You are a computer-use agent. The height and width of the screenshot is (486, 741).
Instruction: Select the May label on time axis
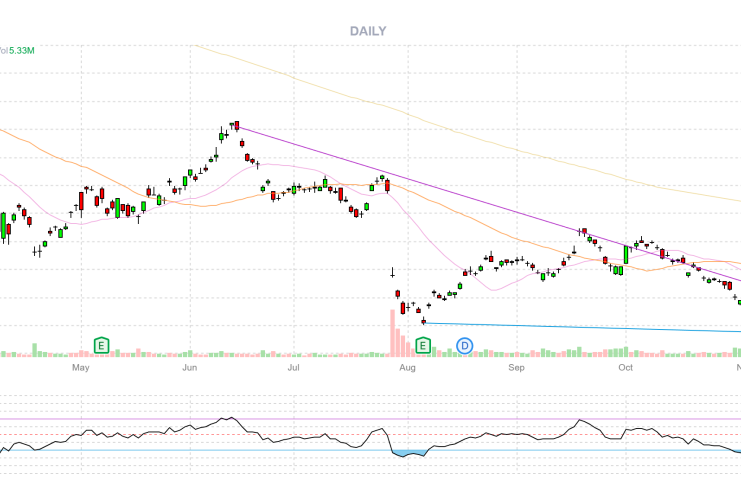[x=82, y=367]
